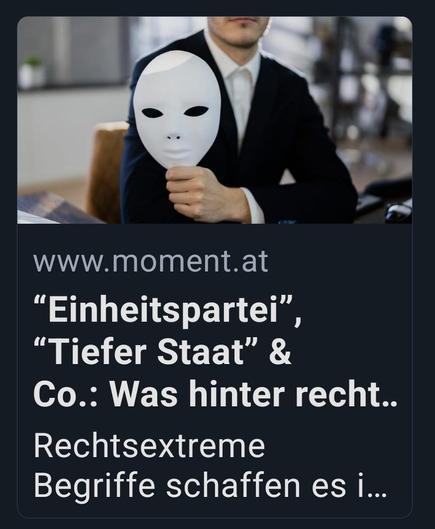The width and height of the screenshot is (435, 529).
Task: Click "Begriffe schaffen es i…" description text
Action: tap(210, 486)
